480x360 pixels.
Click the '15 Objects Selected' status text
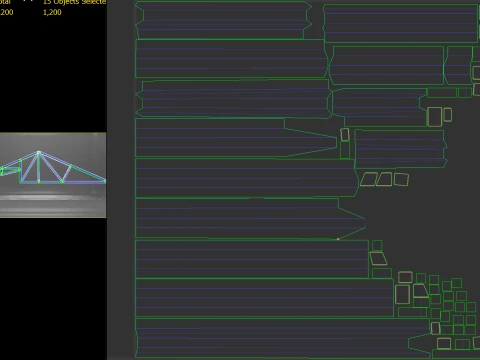click(75, 2)
